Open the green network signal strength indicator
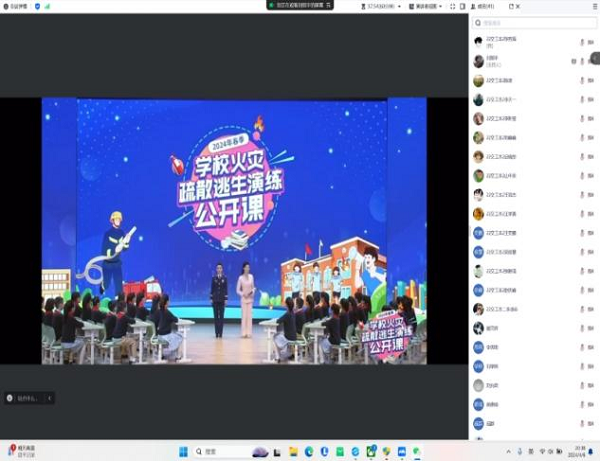The height and width of the screenshot is (461, 600). coord(47,6)
